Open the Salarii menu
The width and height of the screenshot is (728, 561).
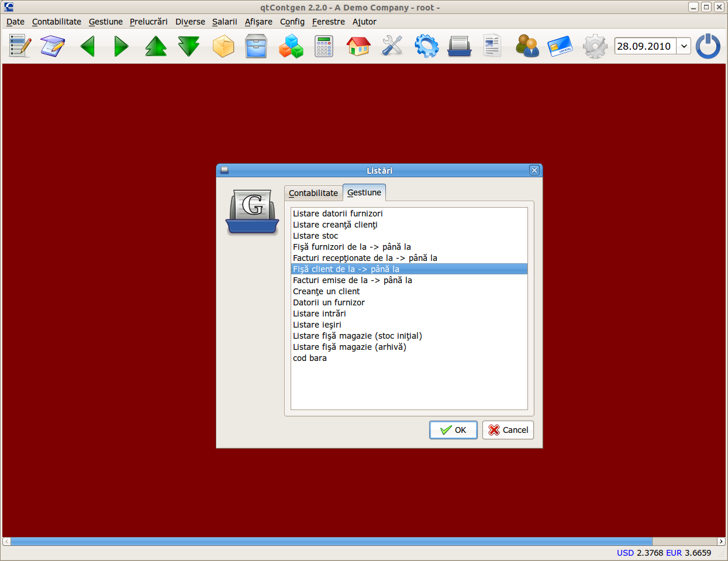pos(225,22)
